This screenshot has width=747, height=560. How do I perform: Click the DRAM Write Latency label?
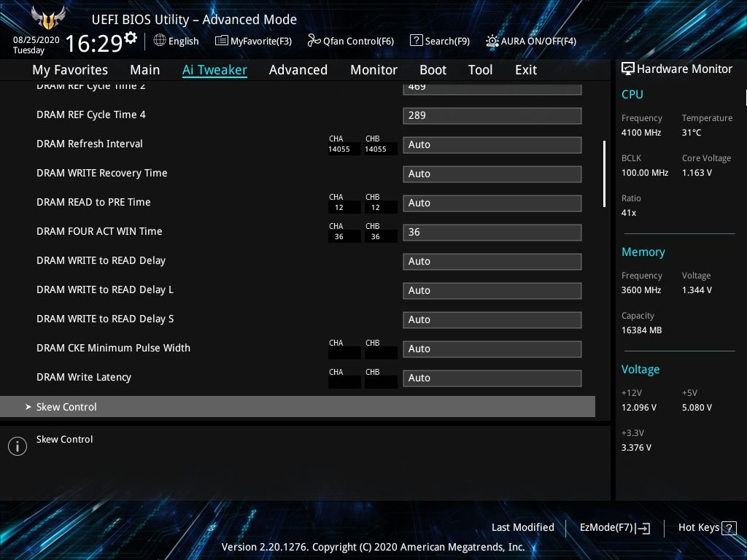point(84,377)
